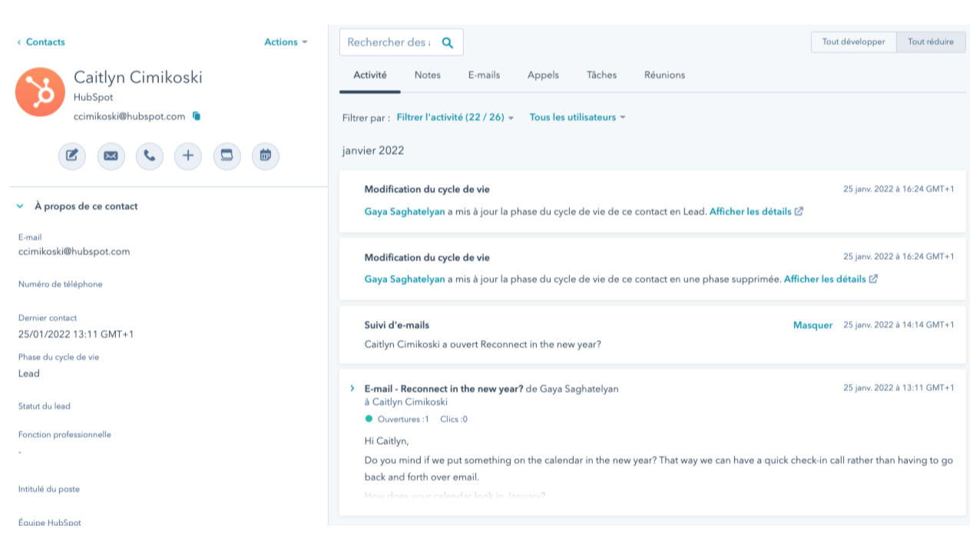Click the search magnifier in the activity panel
Screen dimensions: 980x551
click(447, 42)
